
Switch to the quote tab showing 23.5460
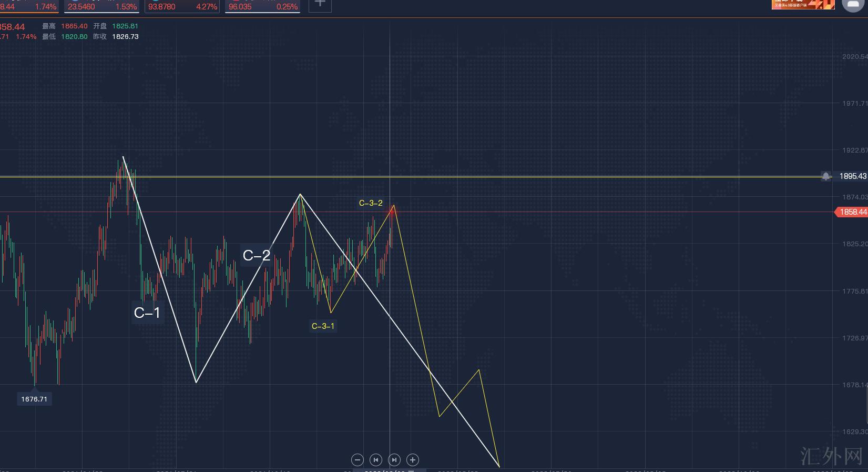(x=102, y=6)
